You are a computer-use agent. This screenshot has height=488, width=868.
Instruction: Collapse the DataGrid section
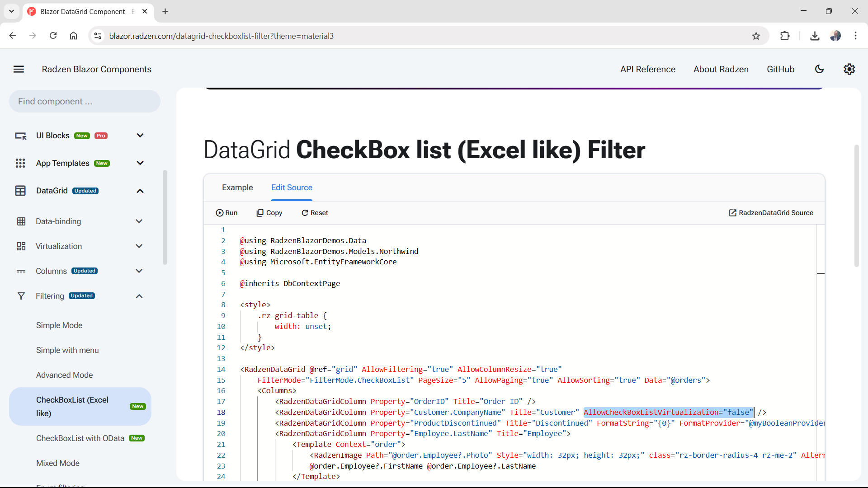coord(140,191)
